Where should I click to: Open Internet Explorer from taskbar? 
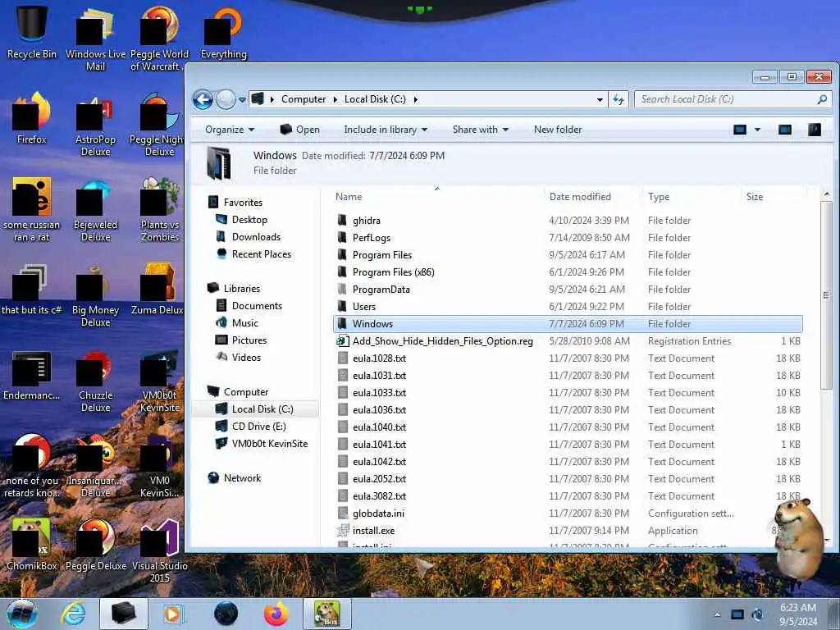click(73, 614)
